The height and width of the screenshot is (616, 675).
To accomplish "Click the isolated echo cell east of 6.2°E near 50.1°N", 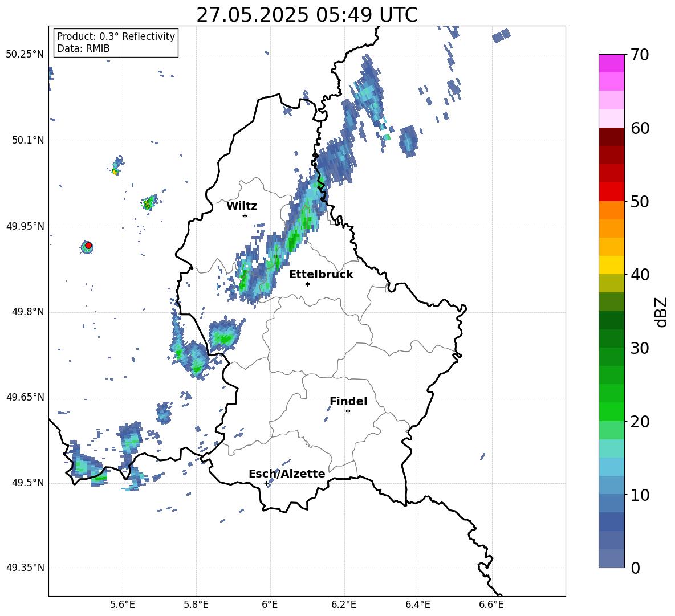I will (x=408, y=141).
